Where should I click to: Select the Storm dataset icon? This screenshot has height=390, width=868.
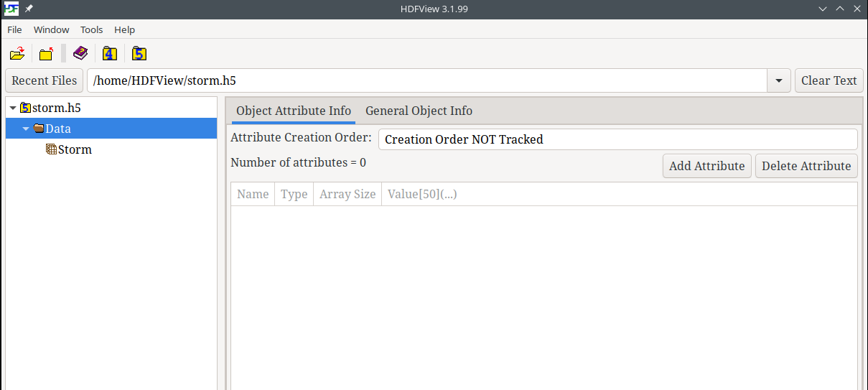51,149
